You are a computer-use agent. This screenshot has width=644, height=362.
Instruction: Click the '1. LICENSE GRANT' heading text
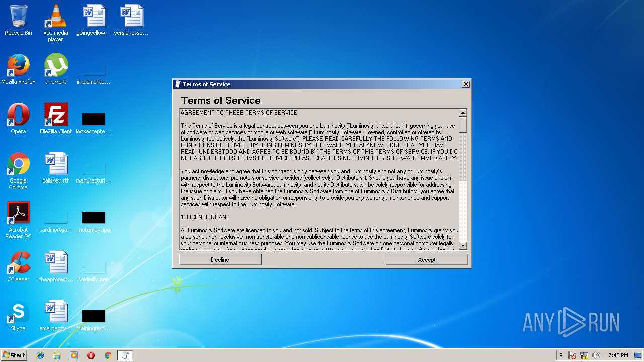click(205, 217)
